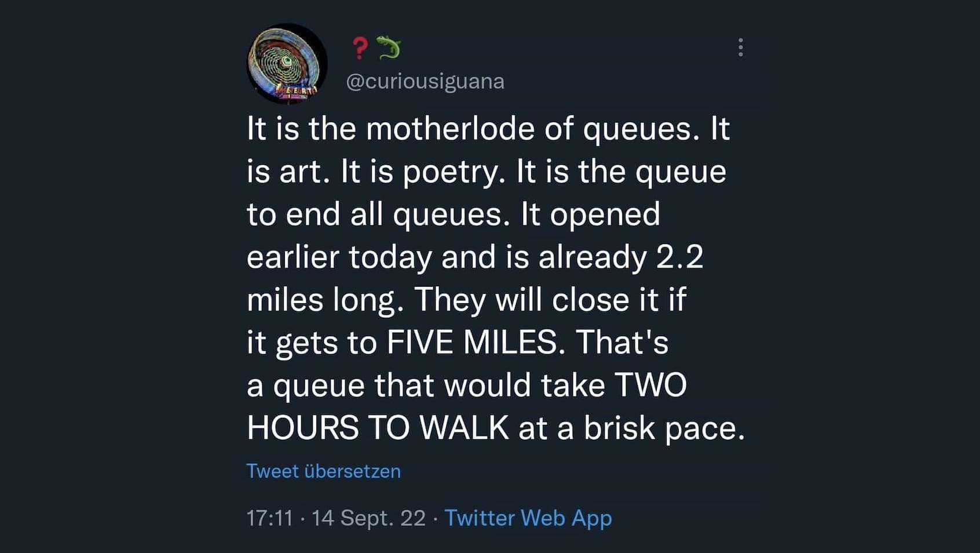Click the green lizard emoji
The image size is (980, 553).
(x=389, y=48)
